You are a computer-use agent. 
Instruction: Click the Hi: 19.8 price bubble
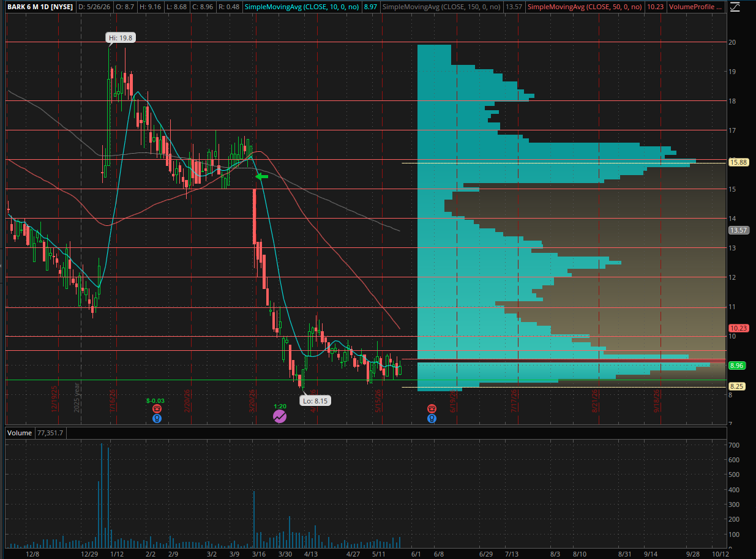[x=121, y=37]
